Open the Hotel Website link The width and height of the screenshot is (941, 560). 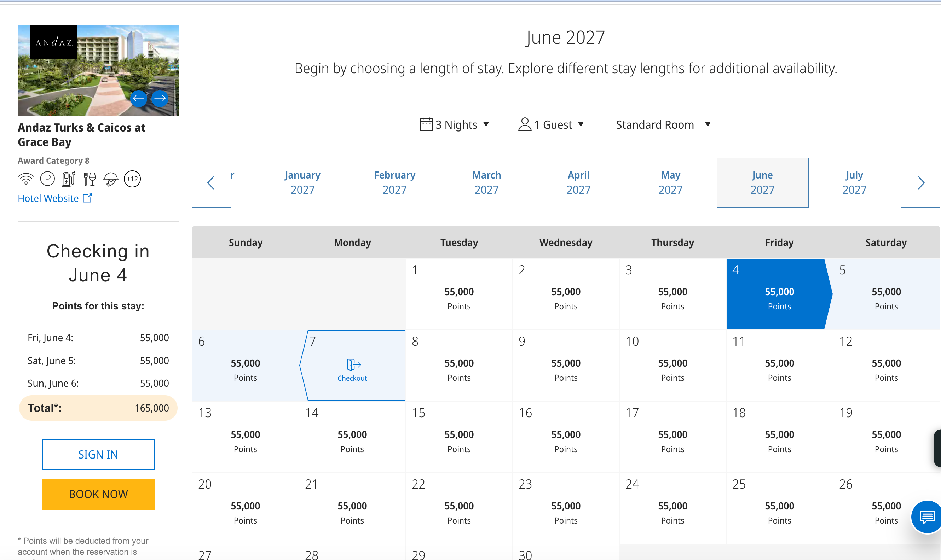tap(55, 198)
